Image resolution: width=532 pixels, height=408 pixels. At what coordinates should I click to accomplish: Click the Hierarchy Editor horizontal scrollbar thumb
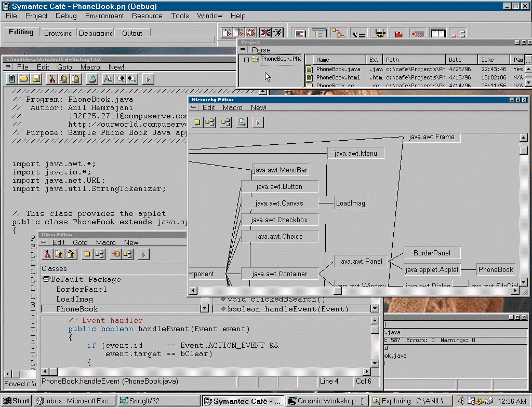click(x=337, y=291)
